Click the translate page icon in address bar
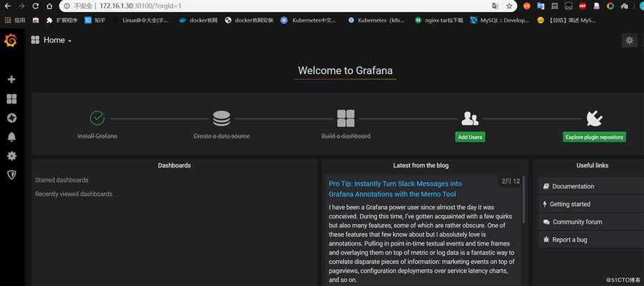The width and height of the screenshot is (644, 286). (x=495, y=6)
